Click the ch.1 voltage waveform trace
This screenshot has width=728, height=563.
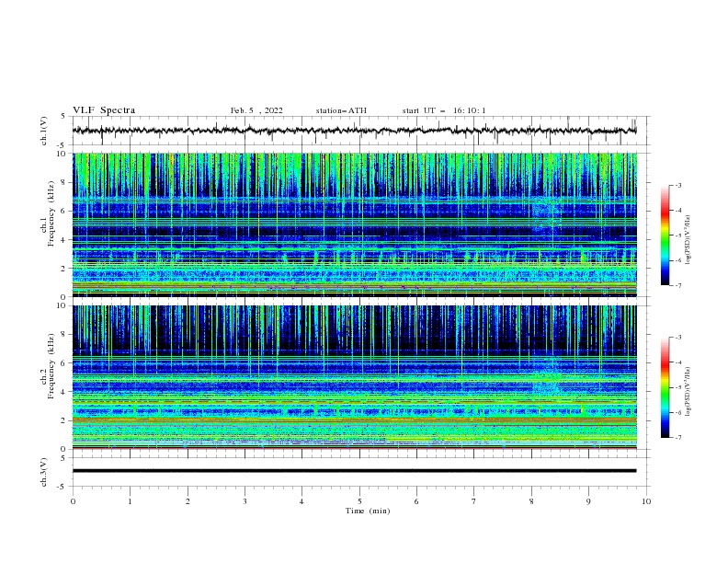[x=354, y=131]
